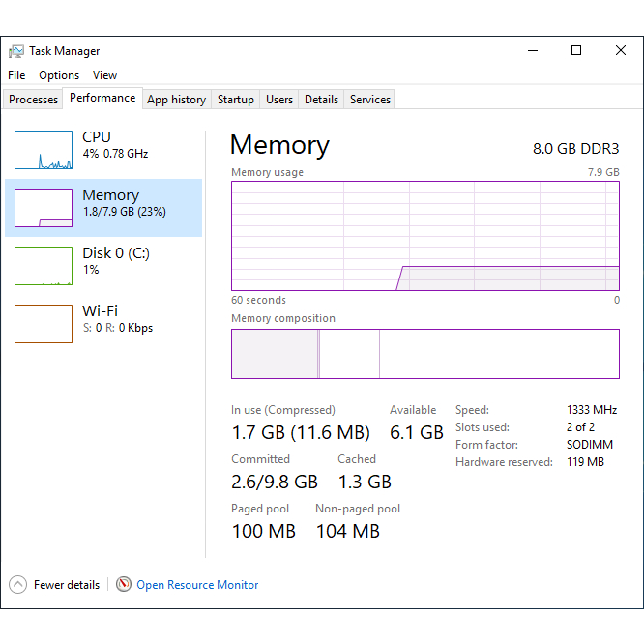Select the CPU usage graph thumbnail
This screenshot has width=644, height=644.
tap(44, 150)
